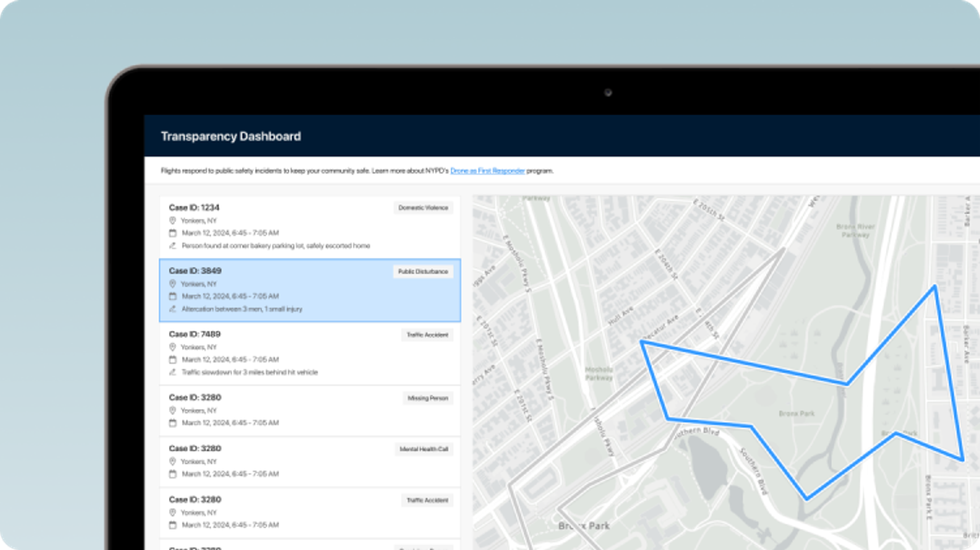Screen dimensions: 980x550
Task: Open Case ID: 3280 tagged Mental Health Call
Action: pos(310,462)
